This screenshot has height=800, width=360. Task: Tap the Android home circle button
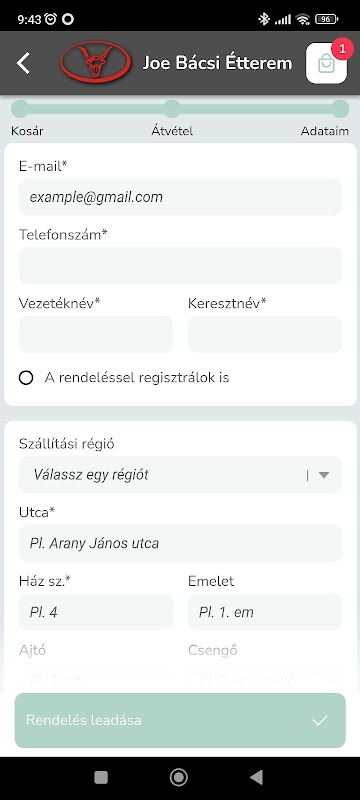tap(179, 777)
